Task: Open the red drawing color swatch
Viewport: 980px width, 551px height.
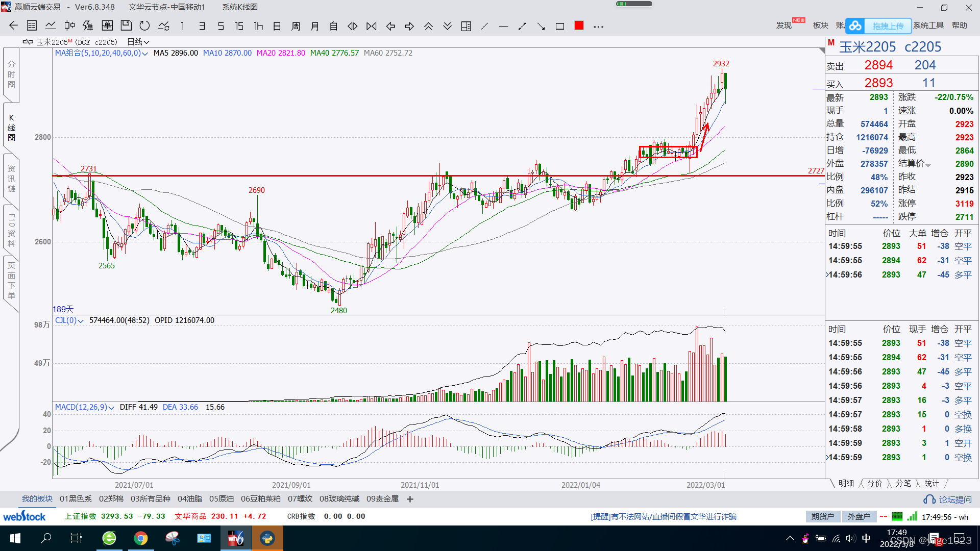Action: [x=579, y=26]
